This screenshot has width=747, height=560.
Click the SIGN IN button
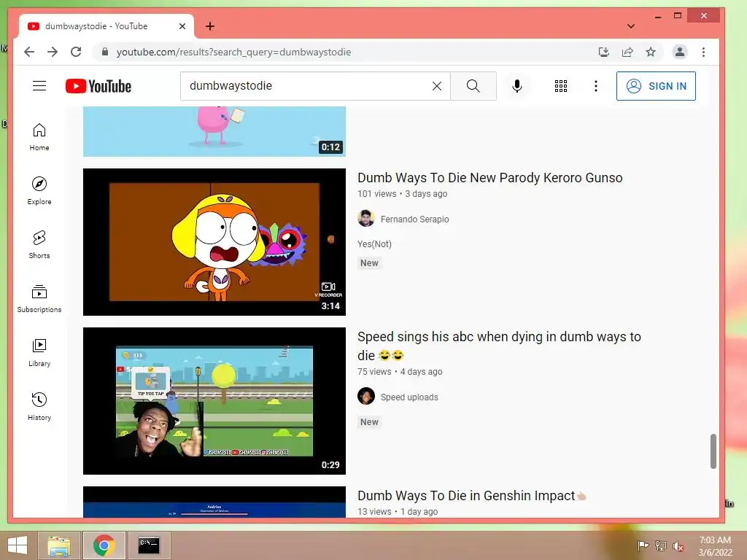tap(656, 86)
